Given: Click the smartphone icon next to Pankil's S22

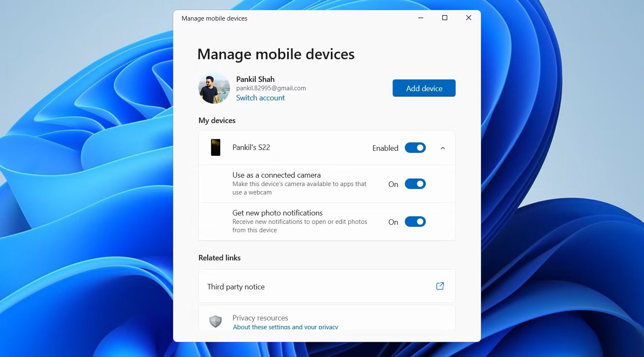Looking at the screenshot, I should pyautogui.click(x=216, y=147).
